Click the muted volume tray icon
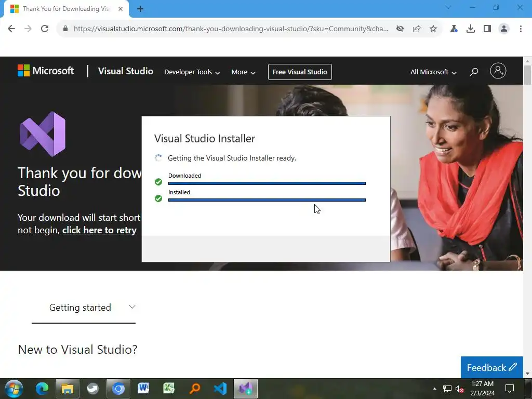This screenshot has width=532, height=399. [460, 389]
